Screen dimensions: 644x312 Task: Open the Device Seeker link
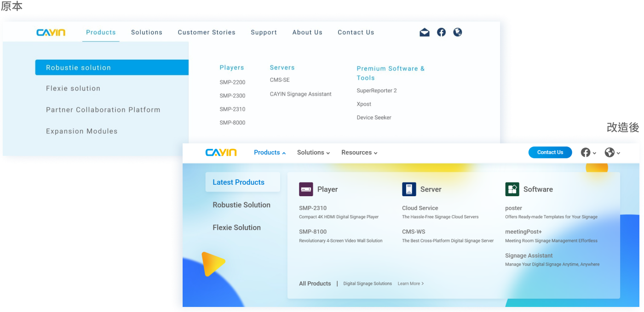click(374, 118)
